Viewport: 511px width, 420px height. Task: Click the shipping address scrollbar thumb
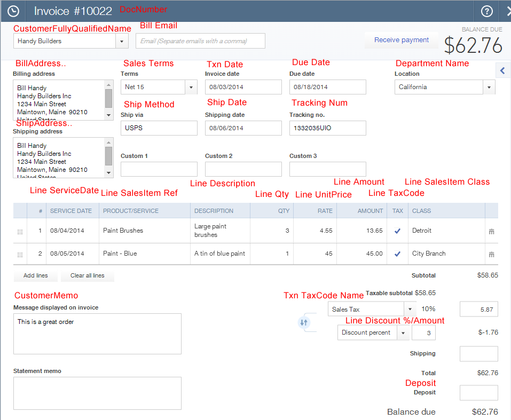click(x=108, y=156)
